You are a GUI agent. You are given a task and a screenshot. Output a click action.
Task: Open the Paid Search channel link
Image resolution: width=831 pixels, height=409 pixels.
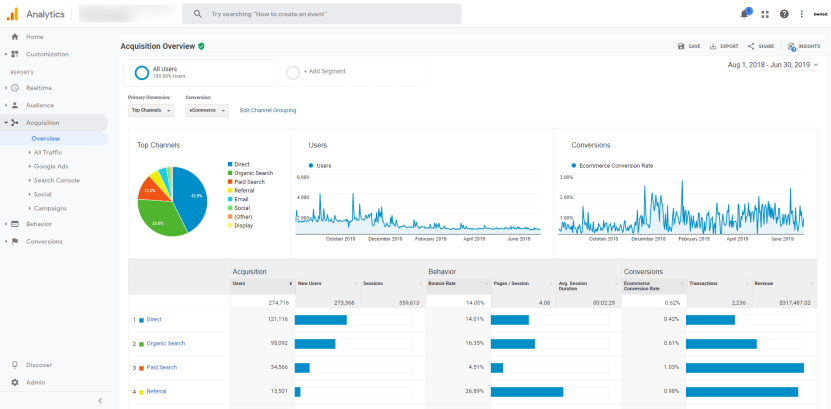coord(162,367)
